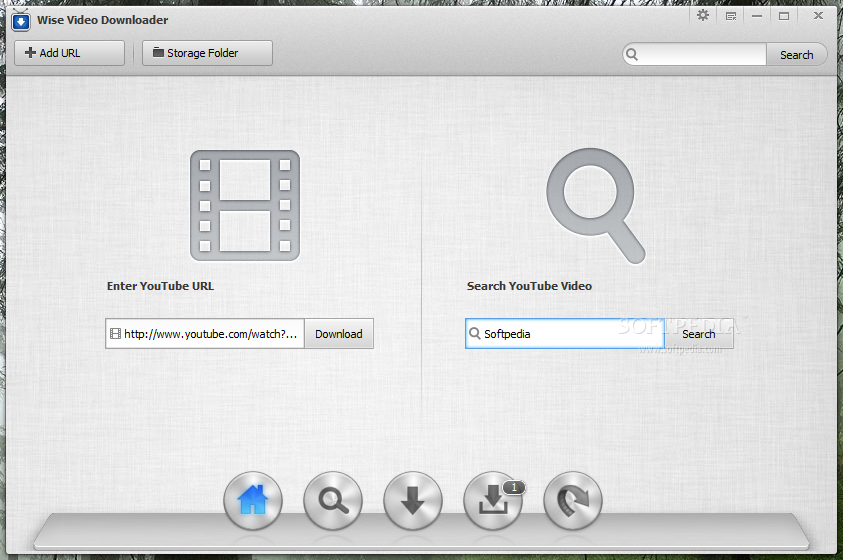Focus the top-right search input field

point(695,55)
